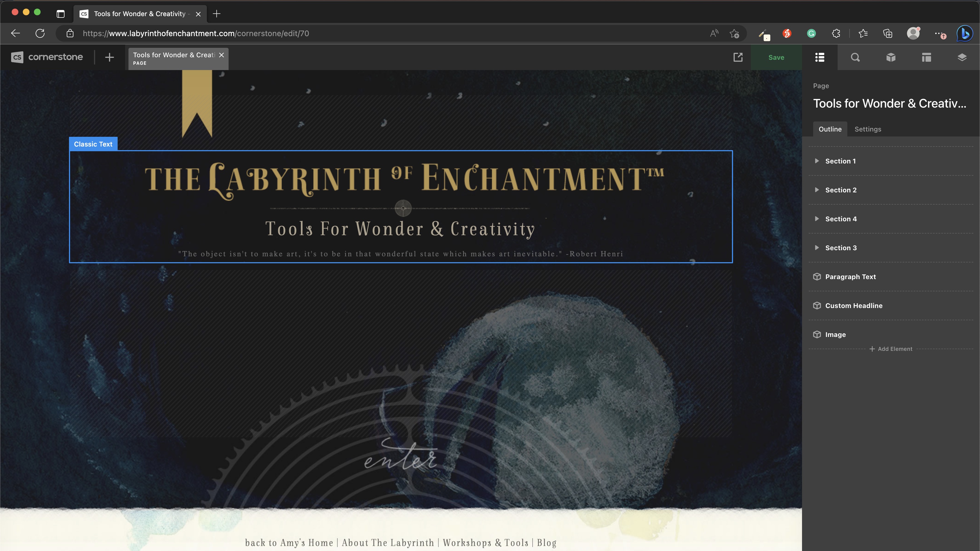Screen dimensions: 980x551
Task: Click Workshops & Tools link
Action: (x=486, y=543)
